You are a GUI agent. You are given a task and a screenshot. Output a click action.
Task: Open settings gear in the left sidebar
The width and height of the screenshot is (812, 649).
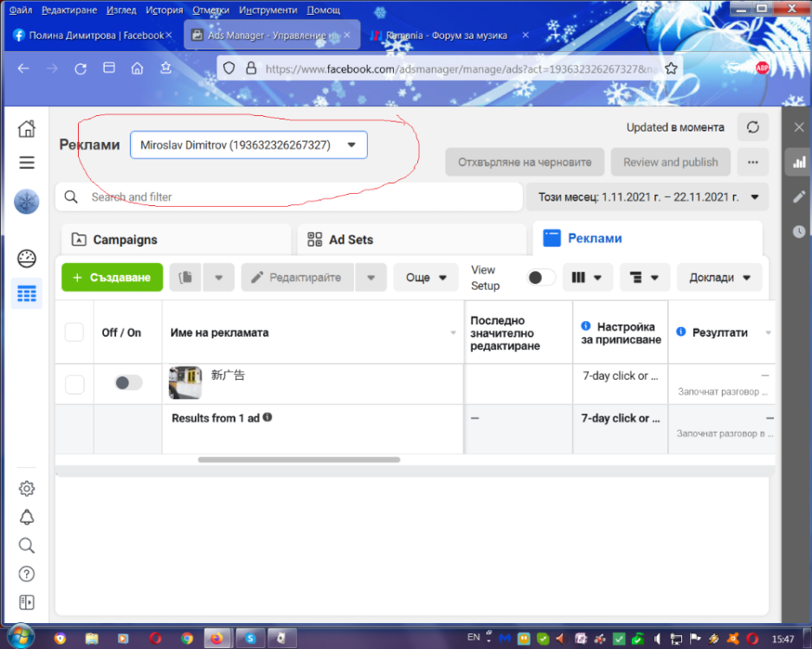point(27,488)
